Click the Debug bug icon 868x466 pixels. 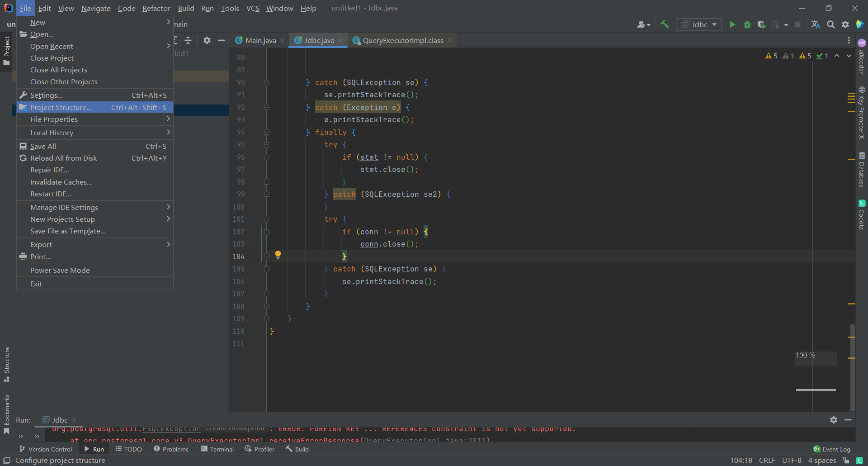coord(747,24)
